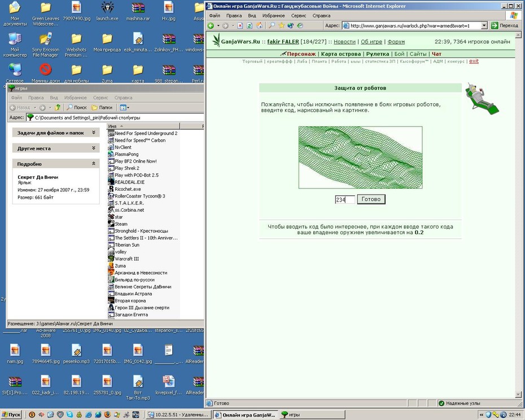The image size is (525, 420).
Task: Open the Файл menu in Internet Explorer
Action: 215,15
